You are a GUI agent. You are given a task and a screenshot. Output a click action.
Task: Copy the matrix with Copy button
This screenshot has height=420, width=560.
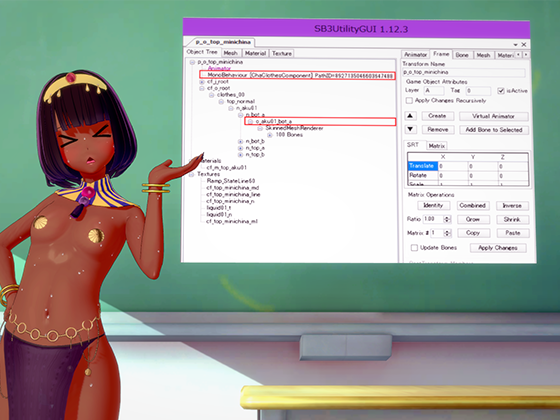pyautogui.click(x=473, y=233)
